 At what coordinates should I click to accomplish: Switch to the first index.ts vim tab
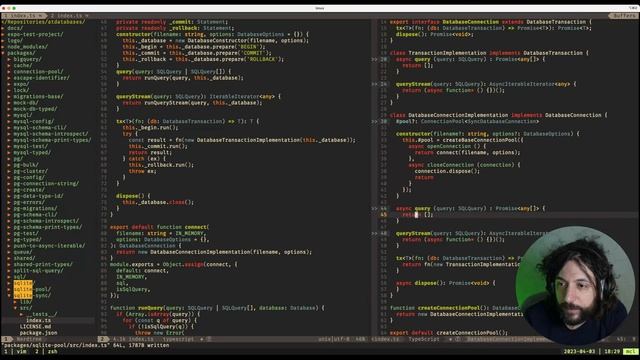point(23,16)
